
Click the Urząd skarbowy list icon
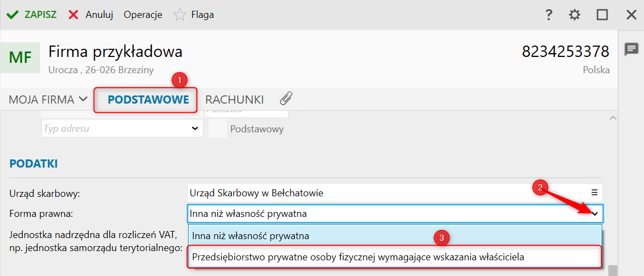594,192
